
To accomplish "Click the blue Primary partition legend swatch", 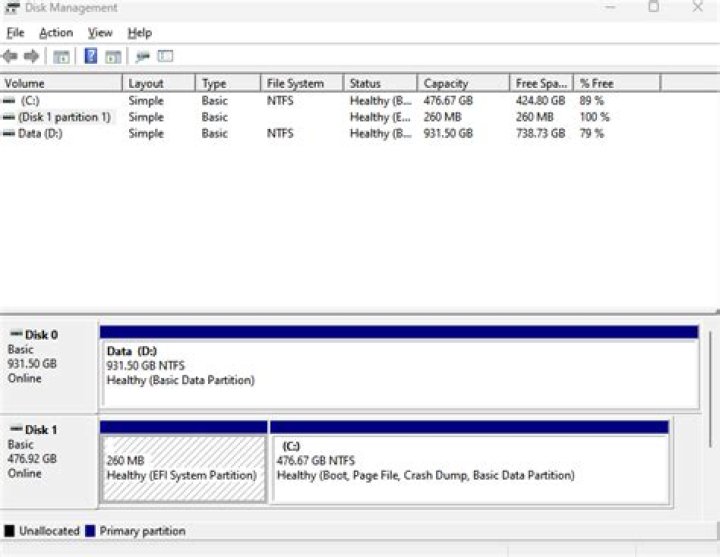I will pos(90,531).
